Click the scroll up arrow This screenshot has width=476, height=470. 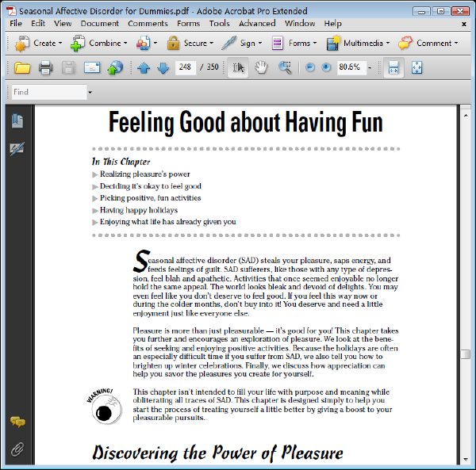point(466,115)
